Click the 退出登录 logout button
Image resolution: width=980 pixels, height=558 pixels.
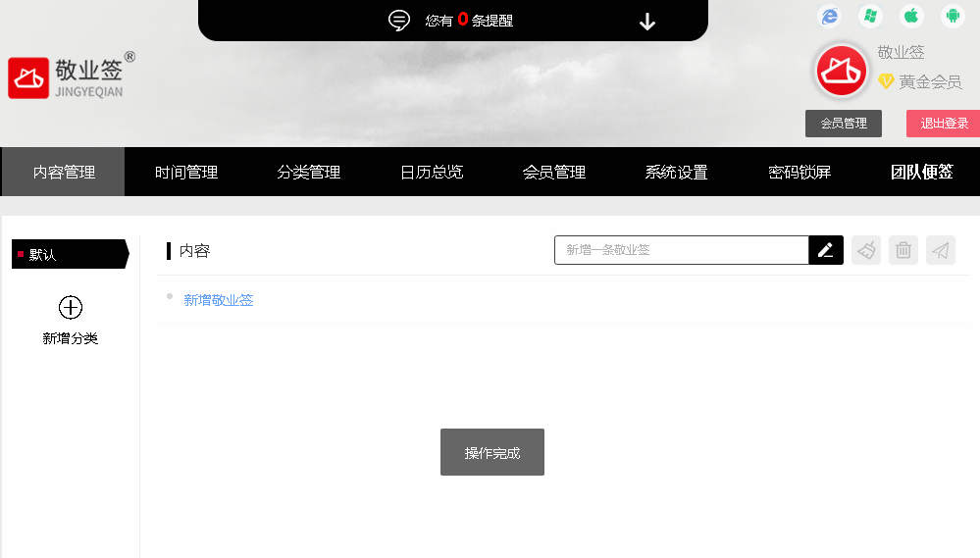click(944, 124)
